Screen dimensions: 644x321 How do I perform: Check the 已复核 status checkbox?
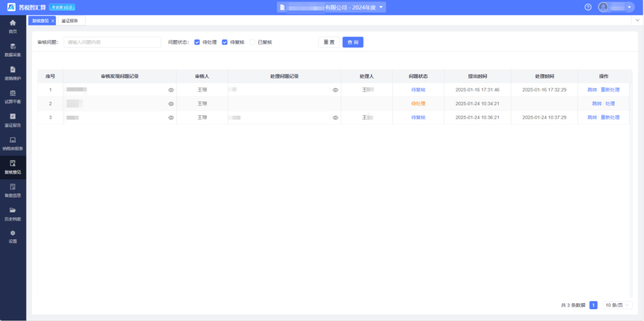point(252,42)
